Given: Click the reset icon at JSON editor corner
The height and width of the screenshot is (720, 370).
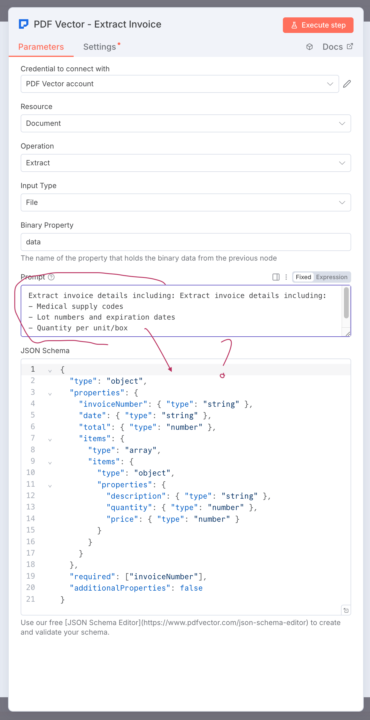Looking at the screenshot, I should pyautogui.click(x=345, y=610).
